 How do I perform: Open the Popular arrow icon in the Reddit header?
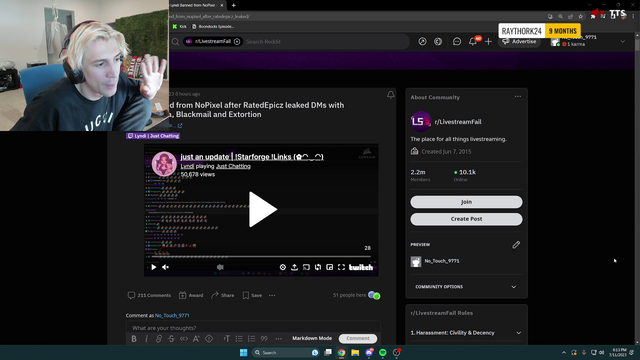[x=422, y=42]
